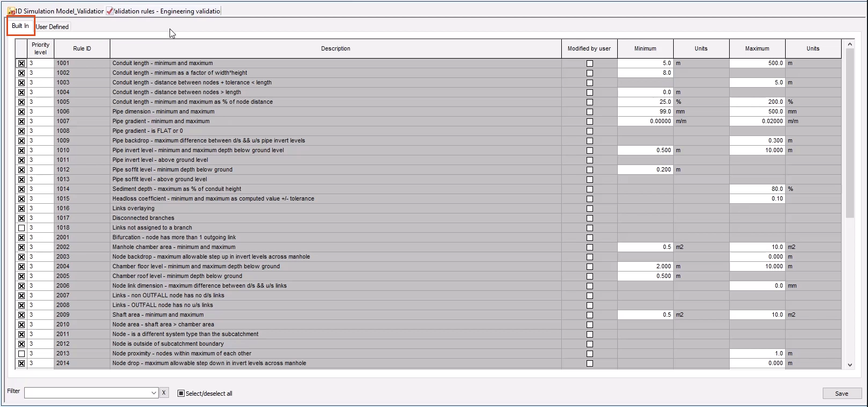Image resolution: width=868 pixels, height=407 pixels.
Task: Uncheck rule 2009 Shaft area checkbox
Action: tap(22, 315)
